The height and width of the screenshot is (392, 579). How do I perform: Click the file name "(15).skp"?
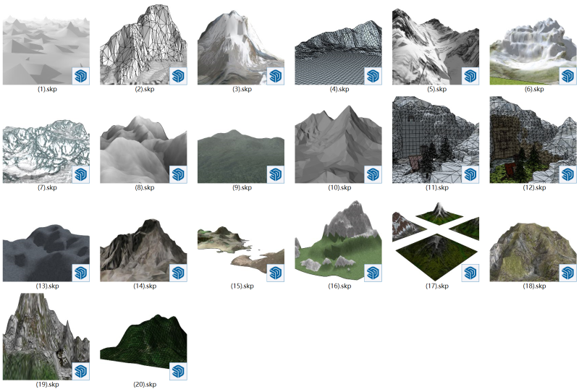[x=242, y=286]
